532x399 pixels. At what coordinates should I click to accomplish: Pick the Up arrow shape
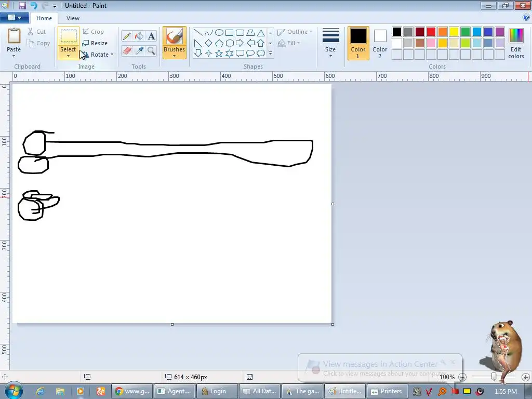coord(261,43)
